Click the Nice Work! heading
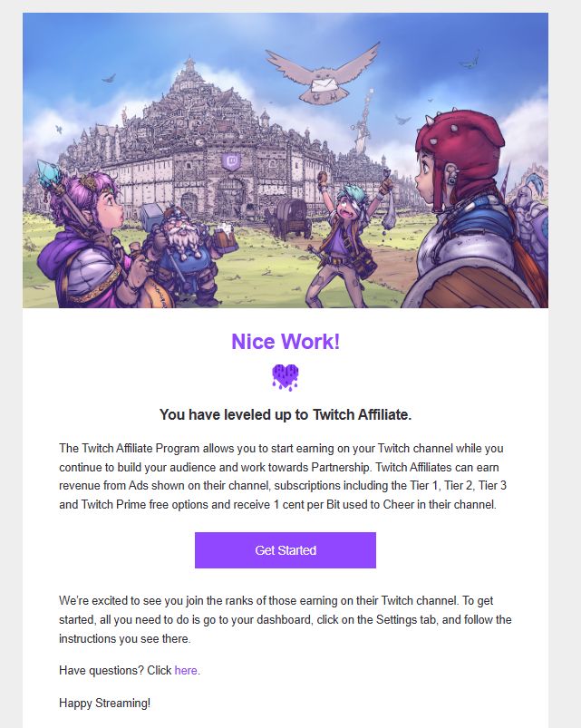The image size is (581, 728). (x=286, y=342)
